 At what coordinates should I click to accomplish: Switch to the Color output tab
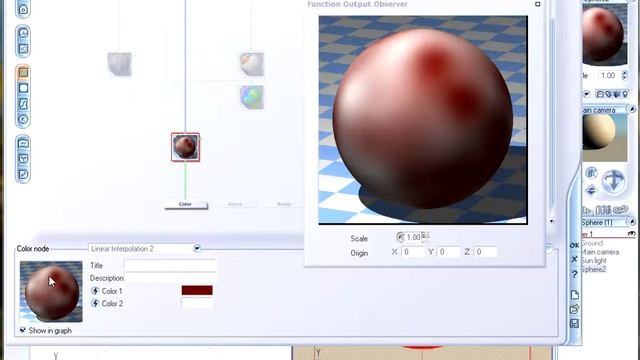pos(186,204)
